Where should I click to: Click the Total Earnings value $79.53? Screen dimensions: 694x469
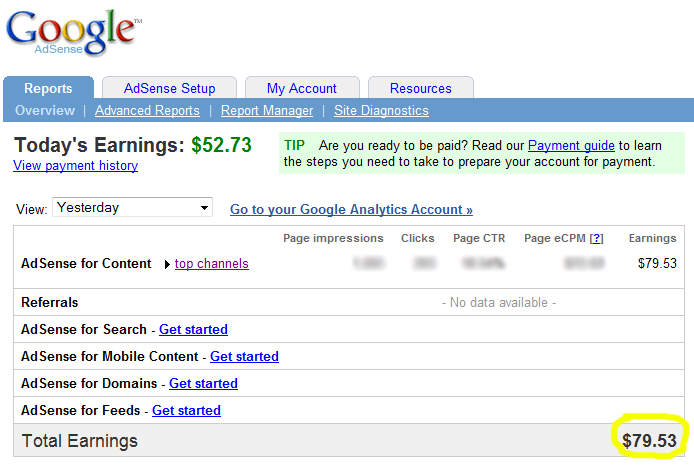(649, 441)
